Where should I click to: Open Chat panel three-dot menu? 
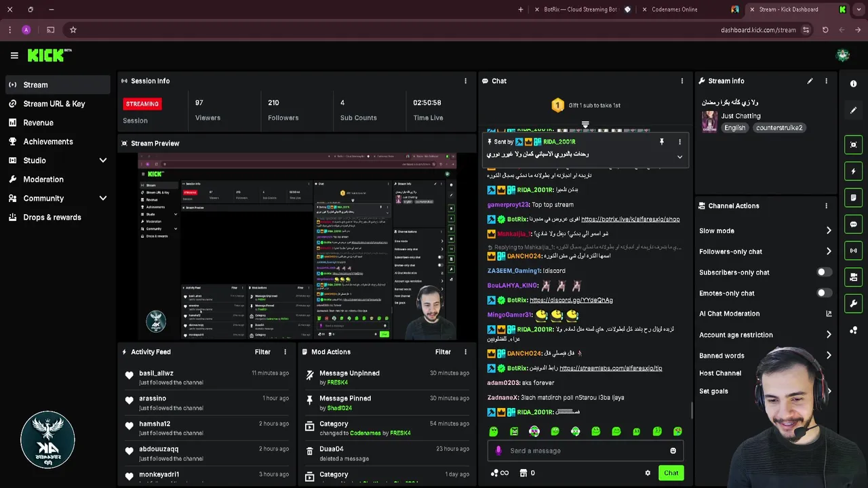click(682, 81)
